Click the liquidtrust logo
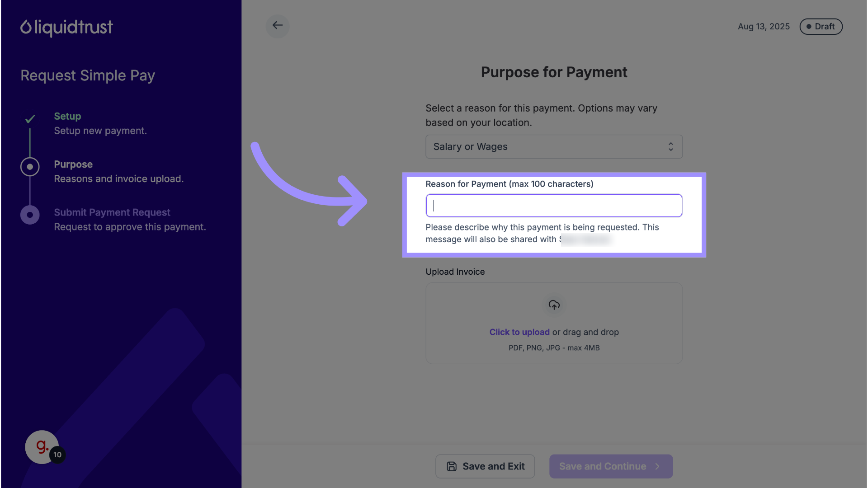The width and height of the screenshot is (868, 488). pos(66,28)
